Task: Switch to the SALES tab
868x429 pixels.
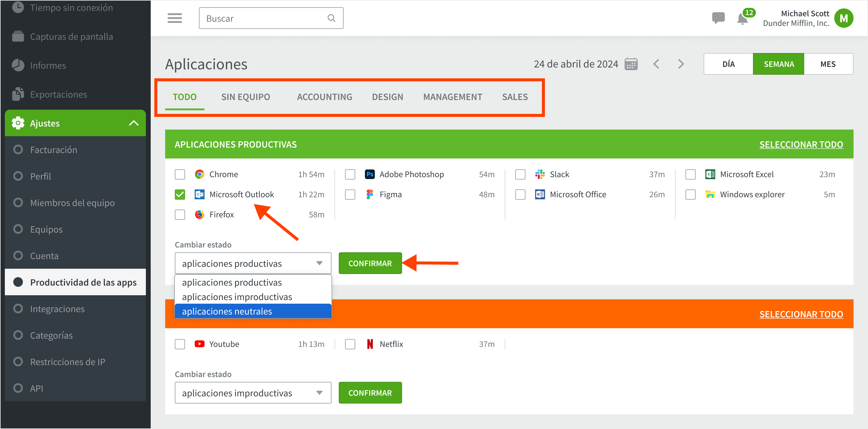Action: click(x=515, y=97)
